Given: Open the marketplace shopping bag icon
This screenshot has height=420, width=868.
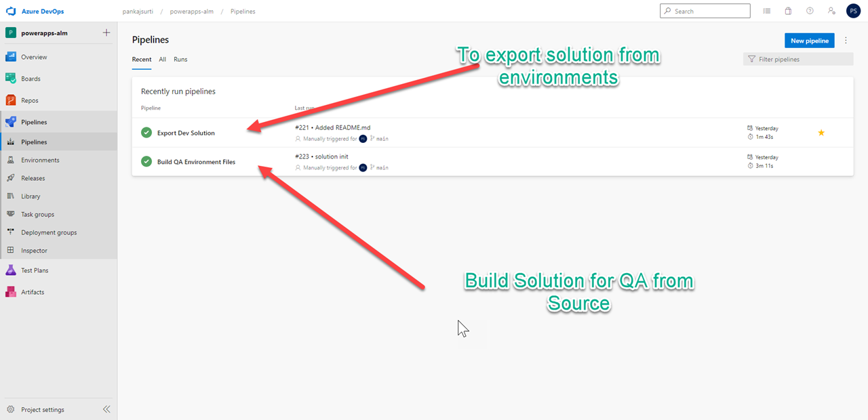Looking at the screenshot, I should 788,12.
